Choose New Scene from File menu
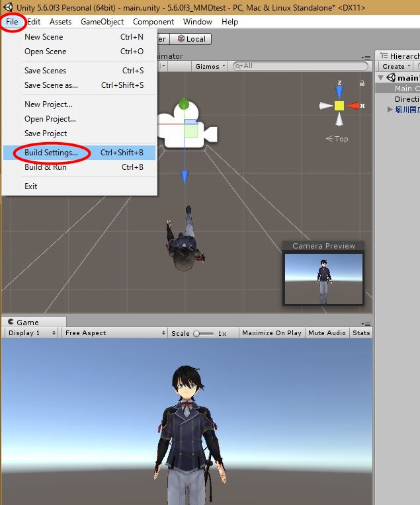420x505 pixels. click(x=79, y=37)
